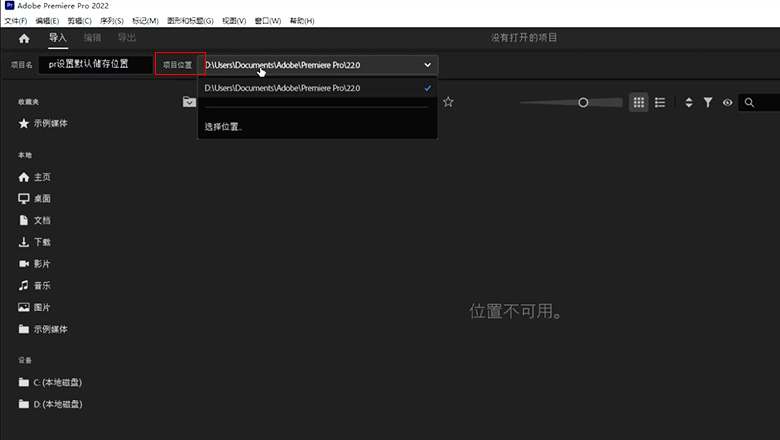Image resolution: width=780 pixels, height=440 pixels.
Task: Open the 序列(S) menu
Action: point(111,21)
